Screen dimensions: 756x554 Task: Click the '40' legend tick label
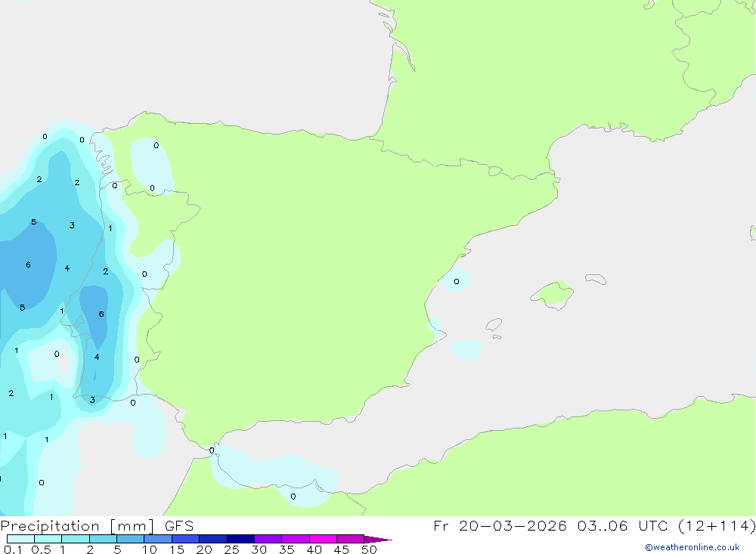click(314, 549)
